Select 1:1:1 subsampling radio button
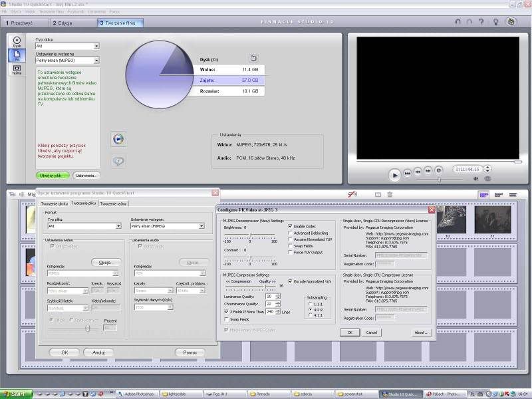 click(x=310, y=304)
